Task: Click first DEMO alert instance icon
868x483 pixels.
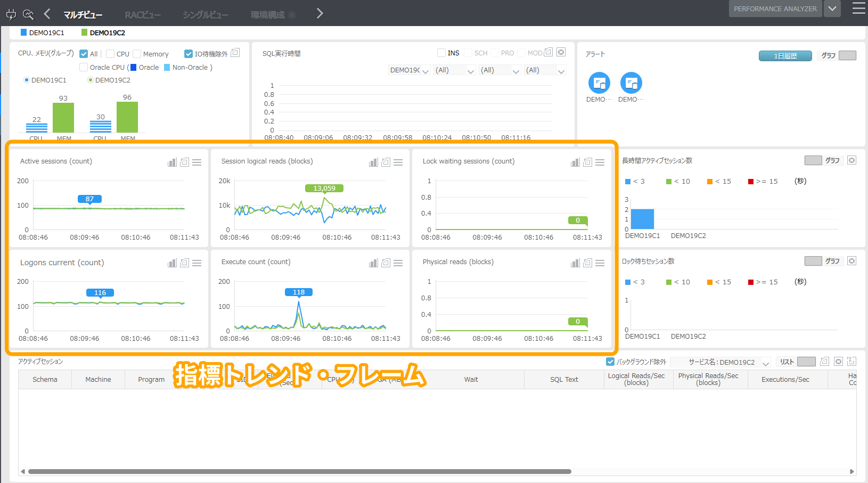Action: point(599,83)
